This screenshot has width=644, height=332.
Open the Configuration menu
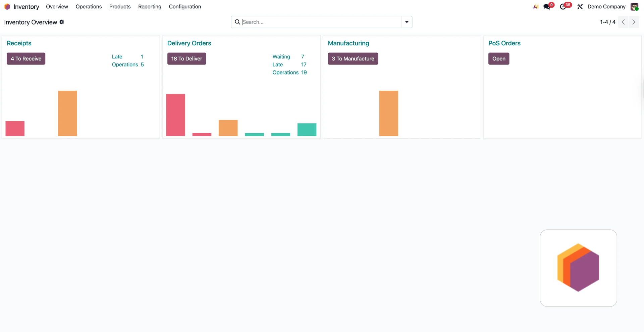(x=185, y=7)
